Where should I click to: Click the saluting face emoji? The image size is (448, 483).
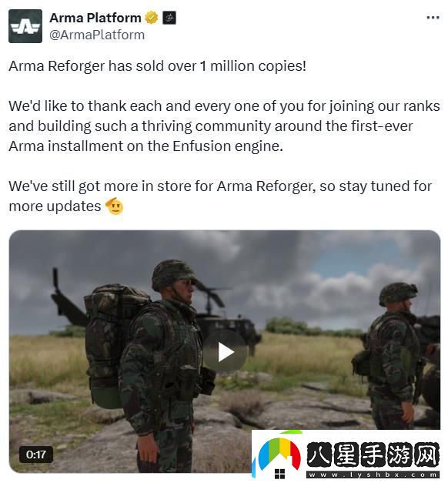115,206
